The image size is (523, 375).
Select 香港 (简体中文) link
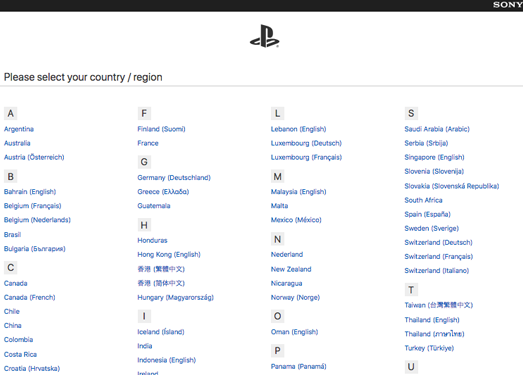point(161,283)
